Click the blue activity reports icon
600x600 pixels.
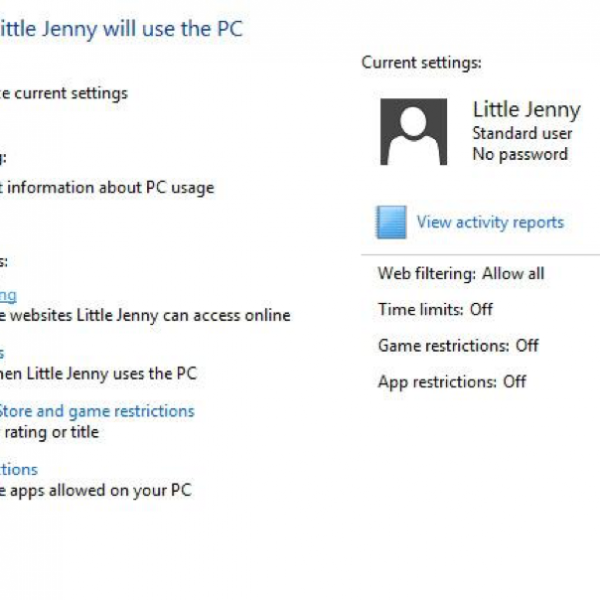click(x=391, y=222)
